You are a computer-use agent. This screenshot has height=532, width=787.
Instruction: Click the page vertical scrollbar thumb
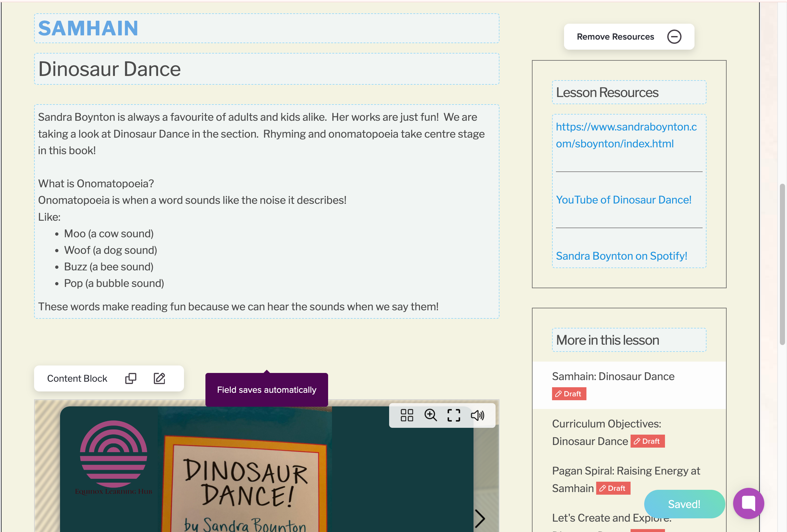click(782, 264)
